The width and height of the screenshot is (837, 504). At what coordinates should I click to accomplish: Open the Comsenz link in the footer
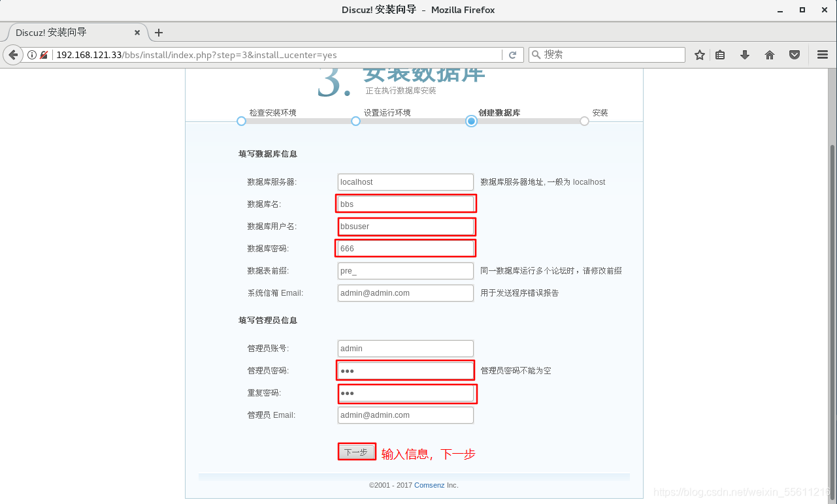429,486
